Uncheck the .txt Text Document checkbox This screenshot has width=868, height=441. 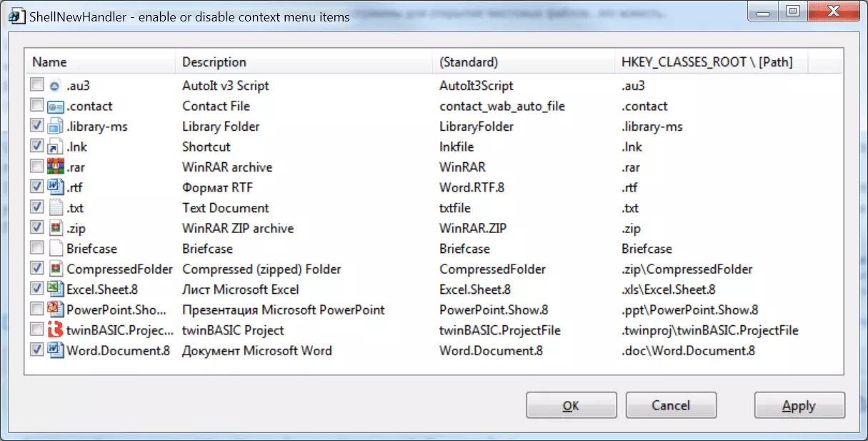coord(37,208)
